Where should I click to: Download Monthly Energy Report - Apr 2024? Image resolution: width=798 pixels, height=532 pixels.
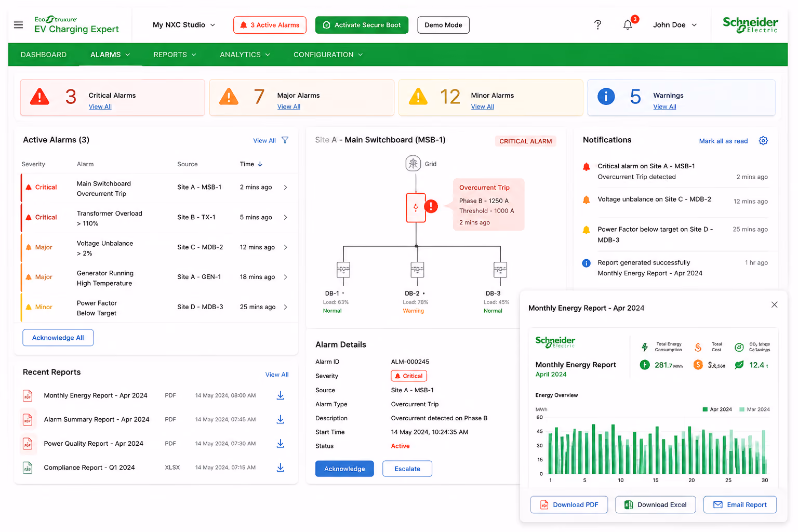click(x=280, y=395)
